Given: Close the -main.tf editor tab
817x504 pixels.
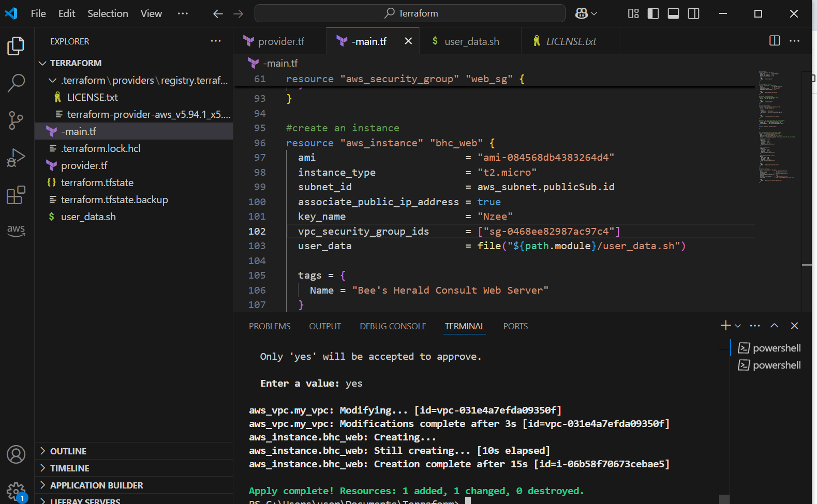Looking at the screenshot, I should [408, 41].
